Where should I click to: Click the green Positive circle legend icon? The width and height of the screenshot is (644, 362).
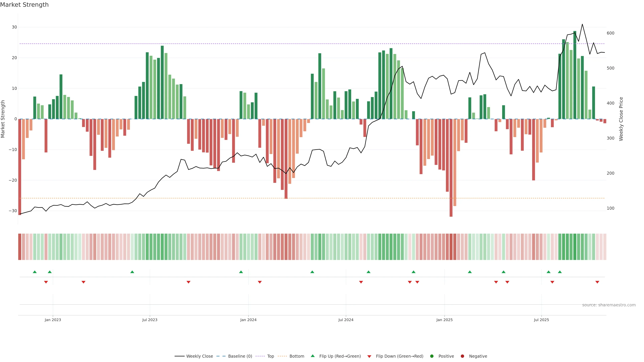coord(432,356)
